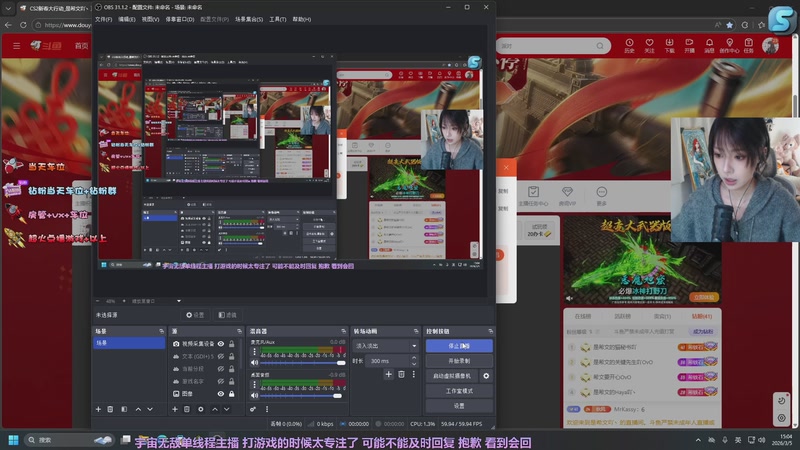This screenshot has height=450, width=800.
Task: Open the 文件(F) menu in OBS
Action: click(103, 19)
